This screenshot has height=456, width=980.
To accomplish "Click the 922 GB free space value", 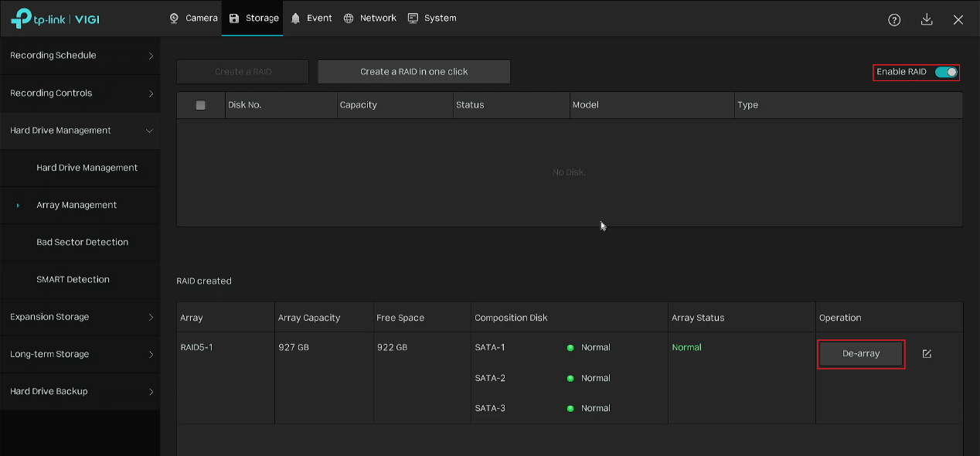I will tap(392, 348).
